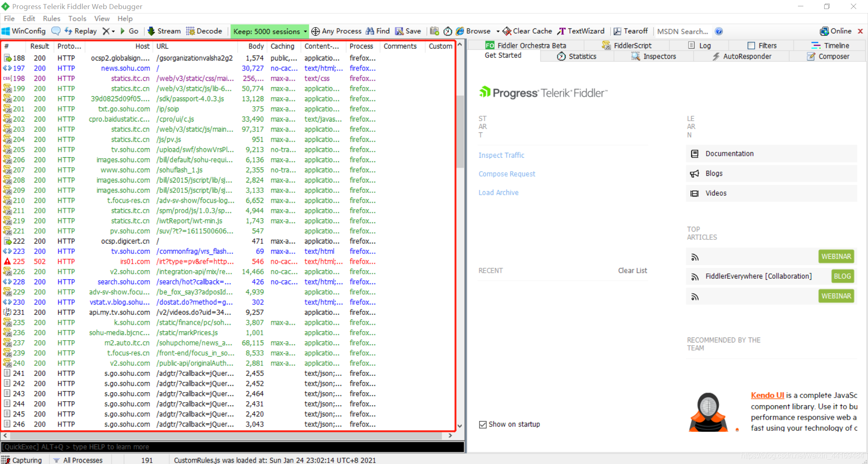Open Find sessions dialog
The image size is (868, 464).
(x=377, y=31)
